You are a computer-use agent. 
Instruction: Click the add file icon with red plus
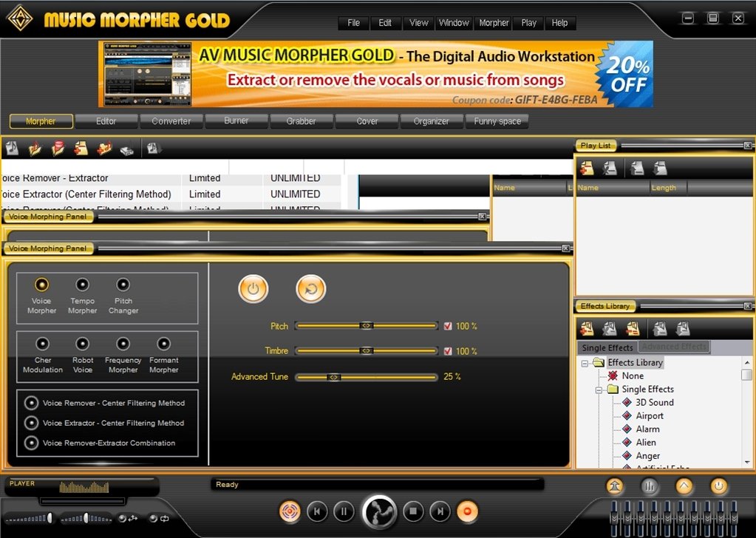pos(81,148)
